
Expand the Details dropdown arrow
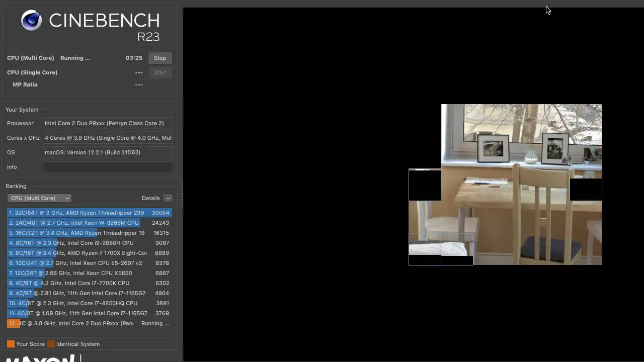[x=168, y=198]
